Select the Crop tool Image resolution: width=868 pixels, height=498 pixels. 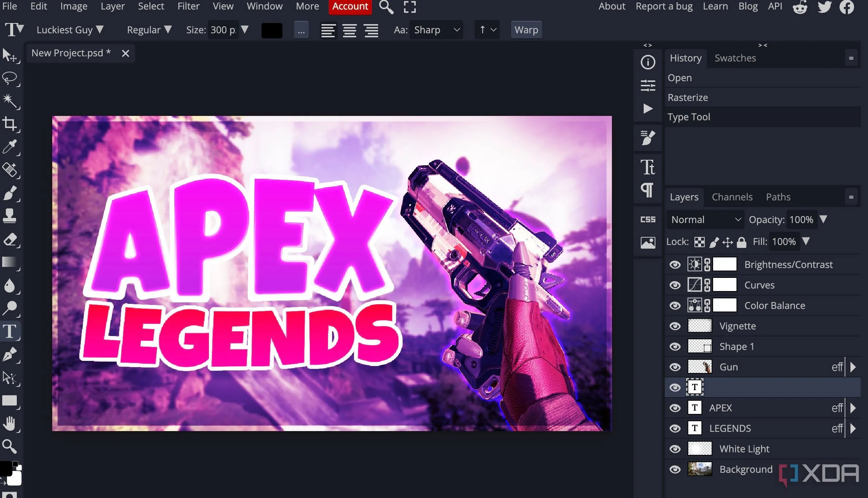pyautogui.click(x=9, y=124)
